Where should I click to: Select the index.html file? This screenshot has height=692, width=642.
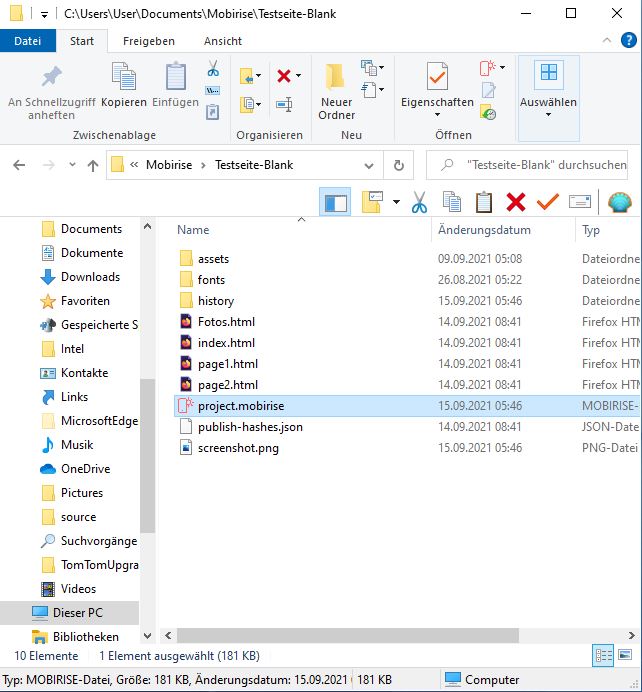[x=226, y=343]
